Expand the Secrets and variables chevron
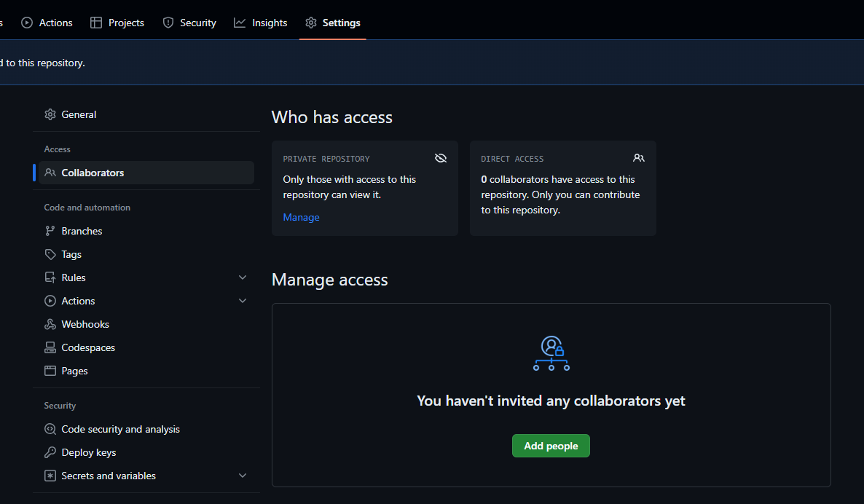The height and width of the screenshot is (504, 864). [243, 476]
